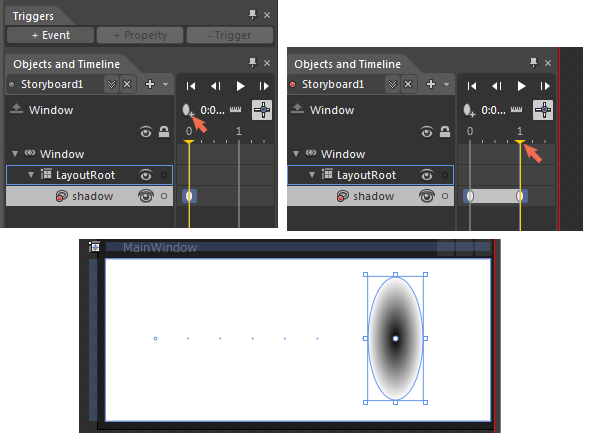Select right Objects and Timeline tab
600x433 pixels.
tap(347, 64)
